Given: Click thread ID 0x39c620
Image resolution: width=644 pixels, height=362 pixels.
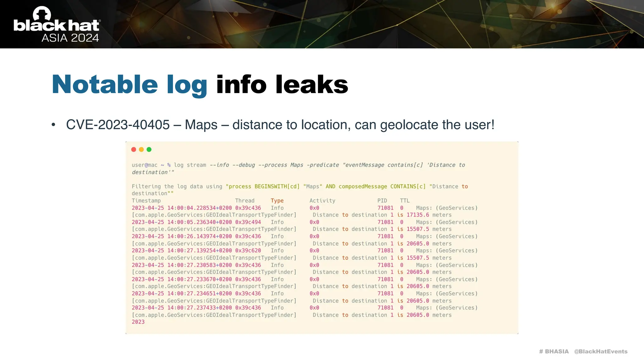Looking at the screenshot, I should tap(248, 250).
